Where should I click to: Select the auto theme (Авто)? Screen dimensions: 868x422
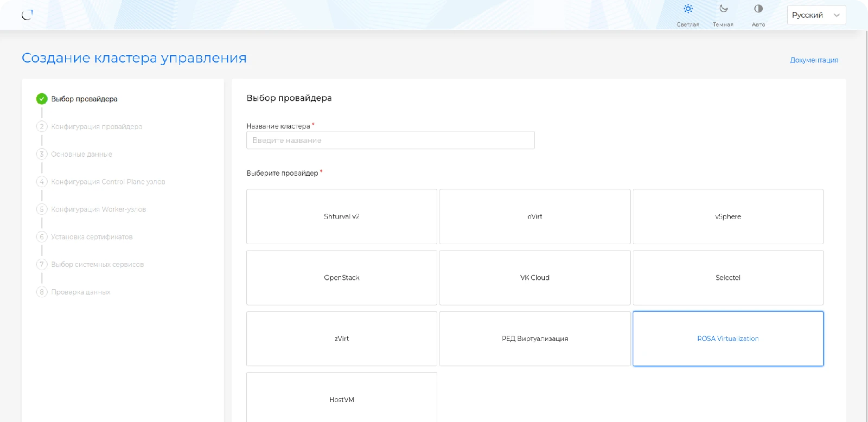click(x=758, y=15)
